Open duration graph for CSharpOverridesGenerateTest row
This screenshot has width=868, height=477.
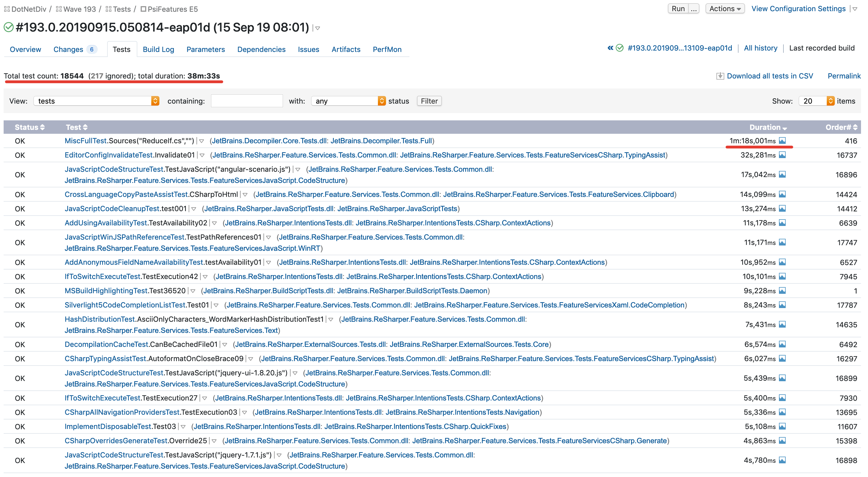click(x=782, y=440)
